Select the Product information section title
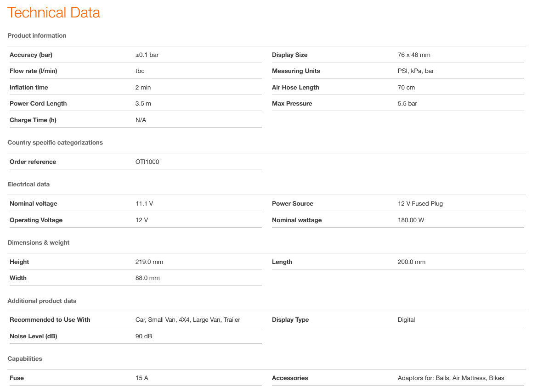 tap(37, 35)
